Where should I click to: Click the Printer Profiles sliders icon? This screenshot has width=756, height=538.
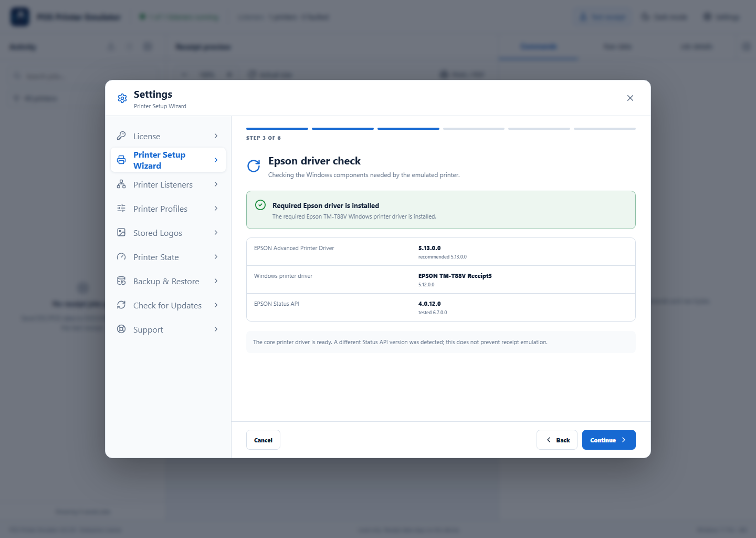coord(121,208)
